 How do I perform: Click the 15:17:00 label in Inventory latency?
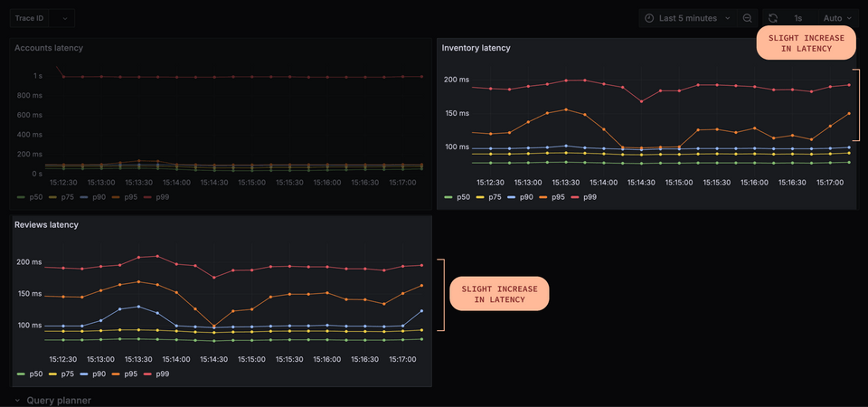(830, 182)
